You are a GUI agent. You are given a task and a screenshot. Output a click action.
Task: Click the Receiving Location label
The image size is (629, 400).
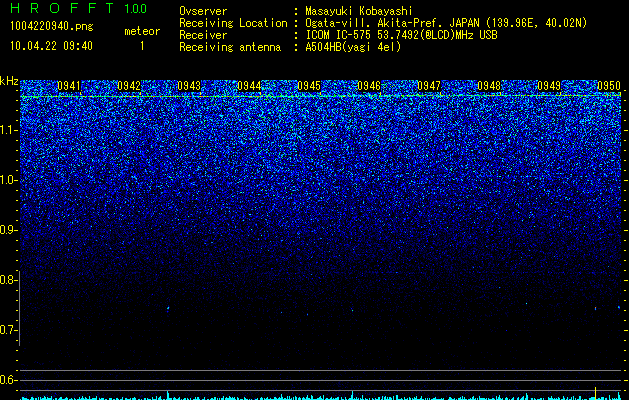[x=233, y=23]
